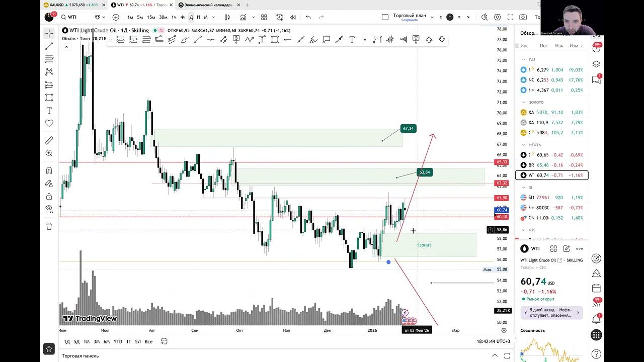Click the trash icon to remove drawings
644x362 pixels.
49,226
